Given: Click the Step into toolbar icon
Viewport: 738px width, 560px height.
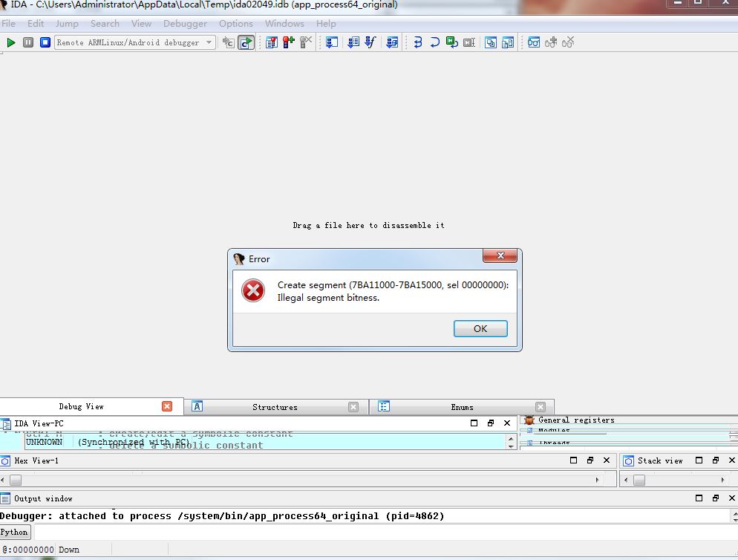Looking at the screenshot, I should coord(418,42).
